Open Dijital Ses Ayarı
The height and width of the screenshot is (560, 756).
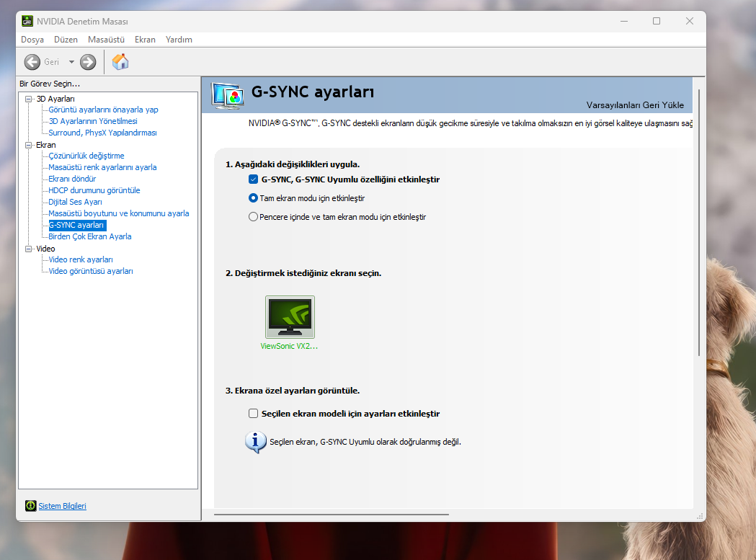75,202
